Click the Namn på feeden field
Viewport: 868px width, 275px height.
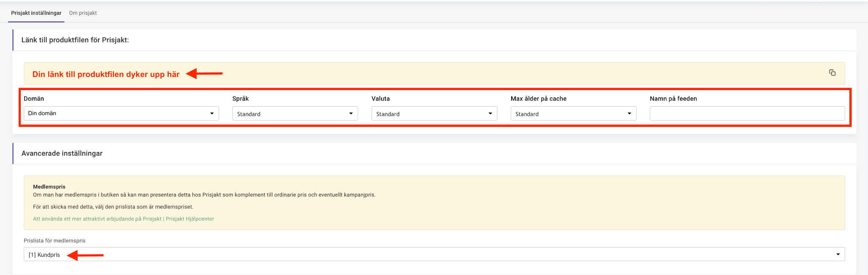point(747,113)
